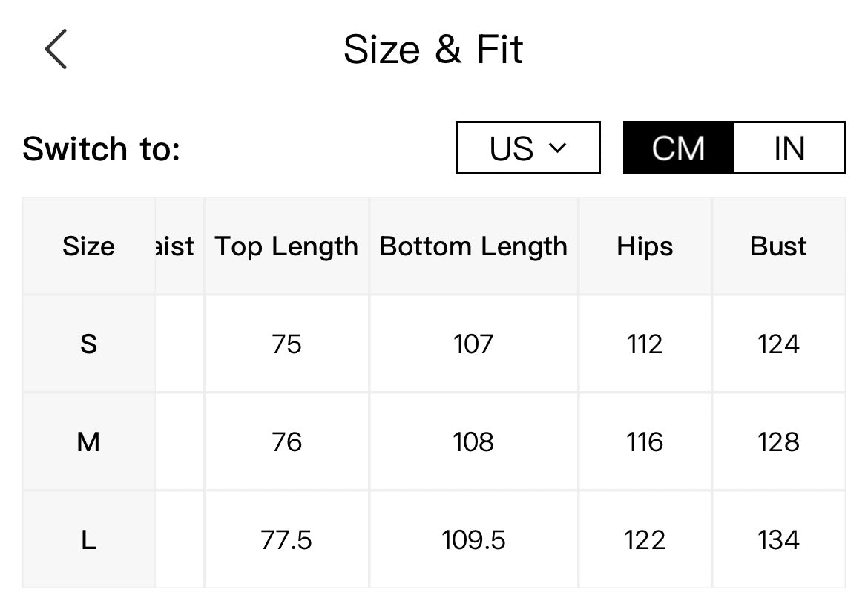Image resolution: width=868 pixels, height=604 pixels.
Task: Select the L size row label
Action: (88, 539)
